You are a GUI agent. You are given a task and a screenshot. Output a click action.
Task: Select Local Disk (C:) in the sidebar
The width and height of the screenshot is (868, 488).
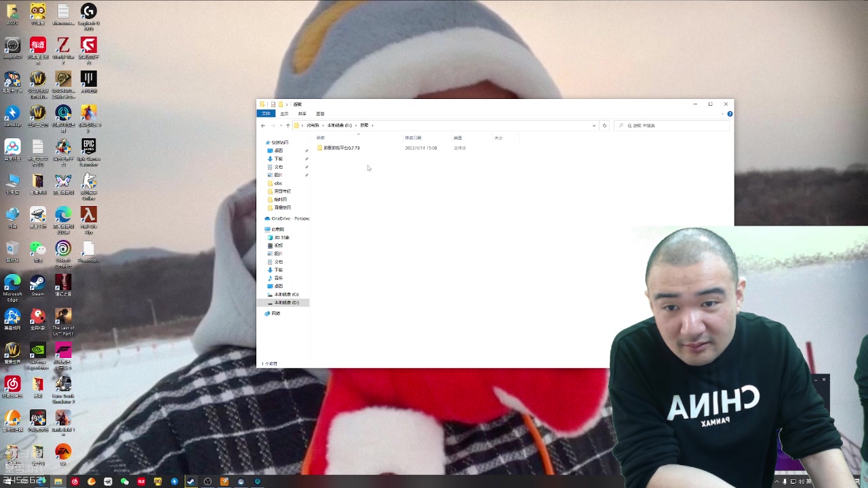click(x=283, y=294)
